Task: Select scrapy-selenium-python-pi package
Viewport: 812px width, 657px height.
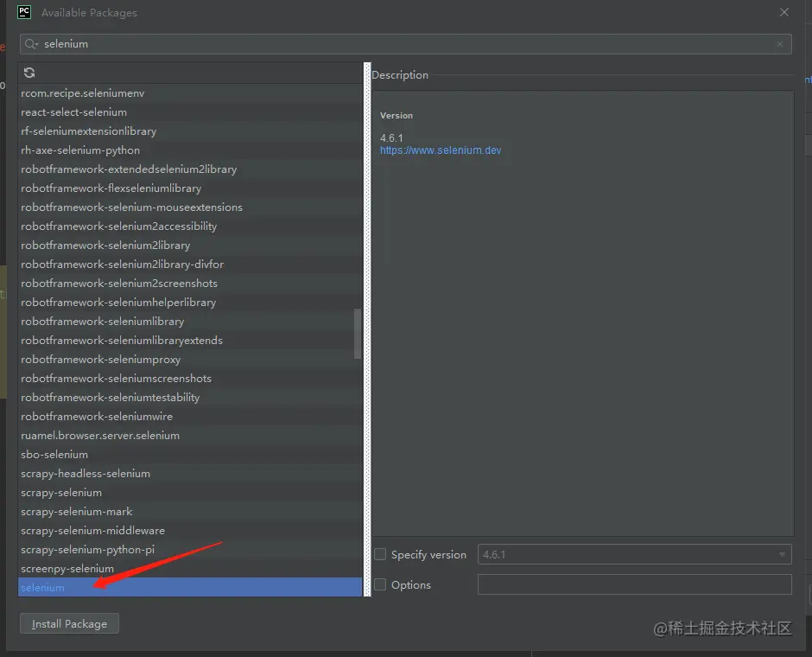Action: [190, 549]
